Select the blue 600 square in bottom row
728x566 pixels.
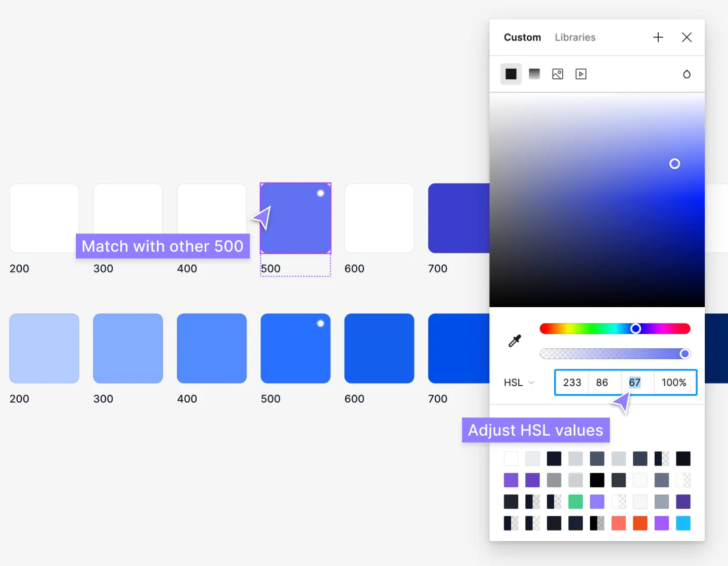(379, 348)
